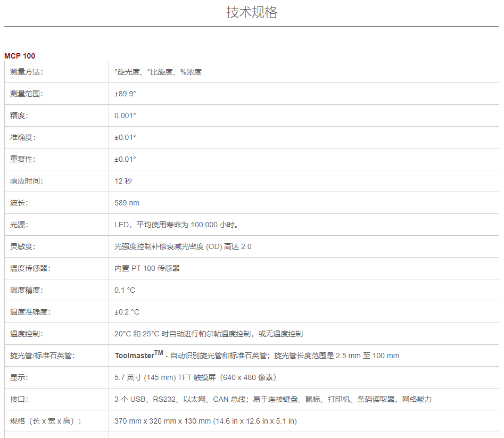
Task: Click the 589 nm wavelength value
Action: 127,203
